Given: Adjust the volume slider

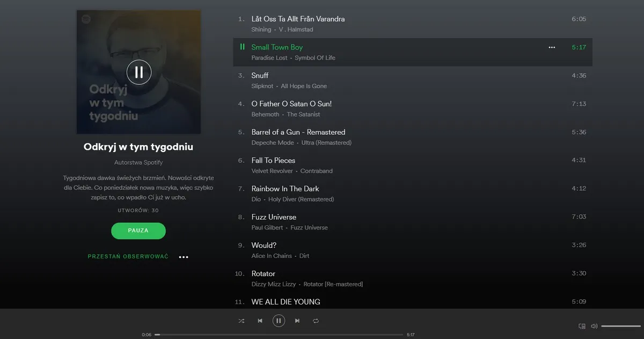Looking at the screenshot, I should [621, 326].
